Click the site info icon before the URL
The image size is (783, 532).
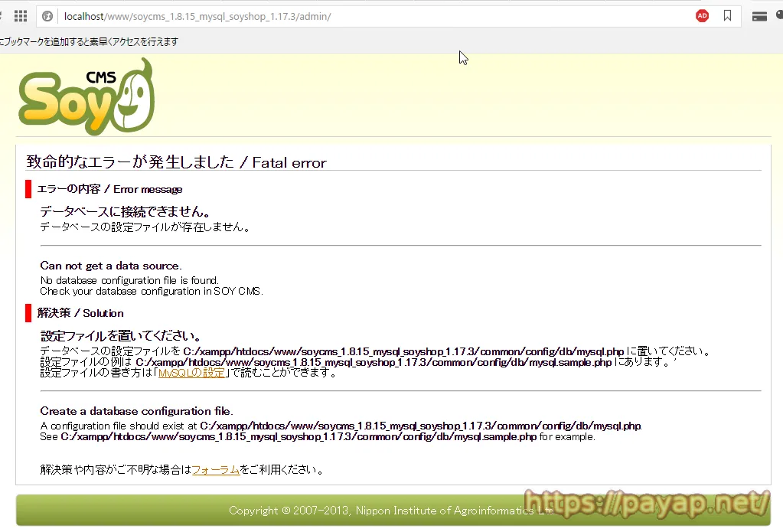coord(47,16)
